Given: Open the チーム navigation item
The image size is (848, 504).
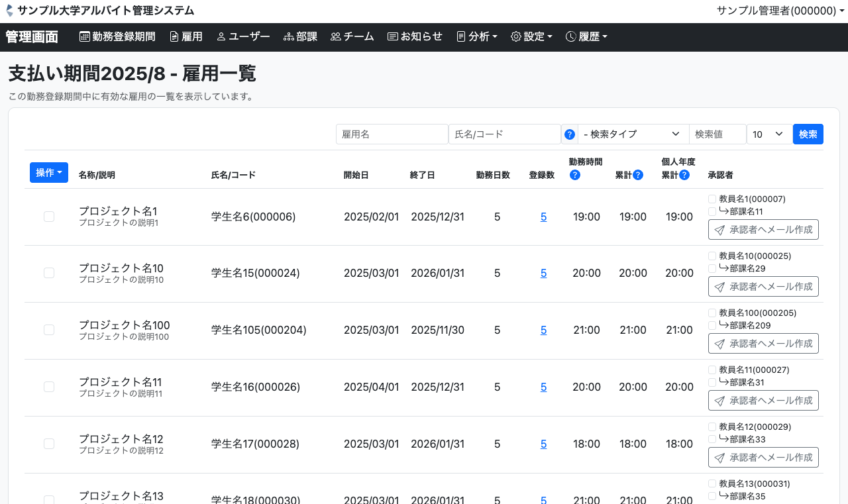Looking at the screenshot, I should [352, 37].
